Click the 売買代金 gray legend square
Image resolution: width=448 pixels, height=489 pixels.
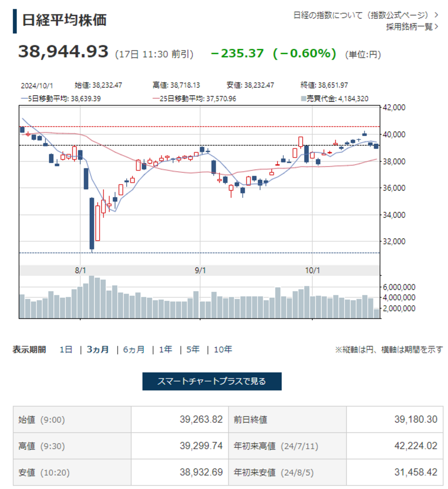(303, 99)
